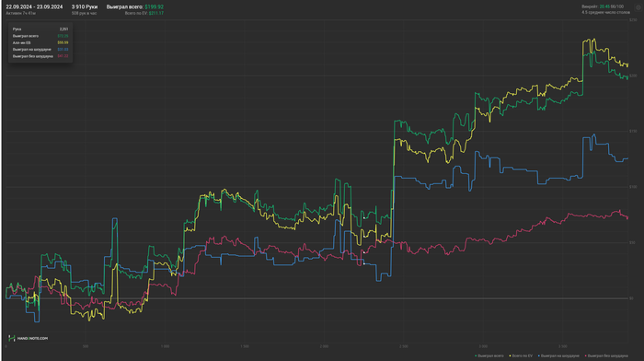Click the HAND2NOTE.COM logo
644x361 pixels.
(x=28, y=338)
